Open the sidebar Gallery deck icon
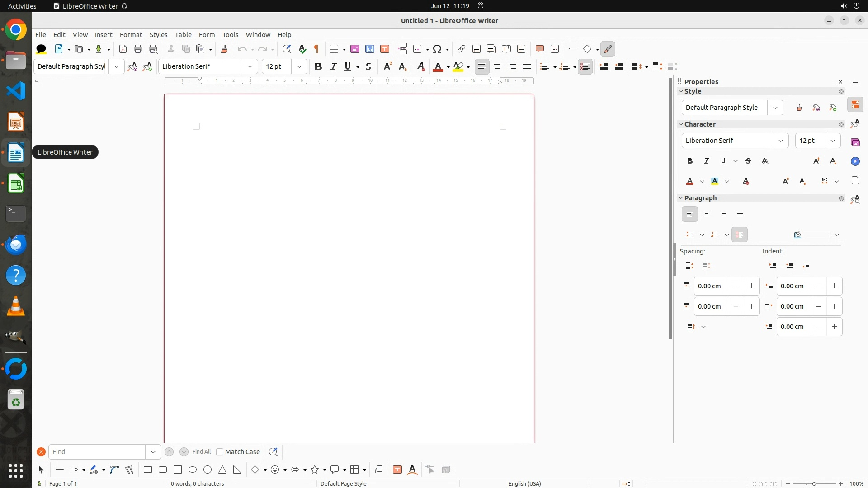The height and width of the screenshot is (488, 868). pos(855,142)
